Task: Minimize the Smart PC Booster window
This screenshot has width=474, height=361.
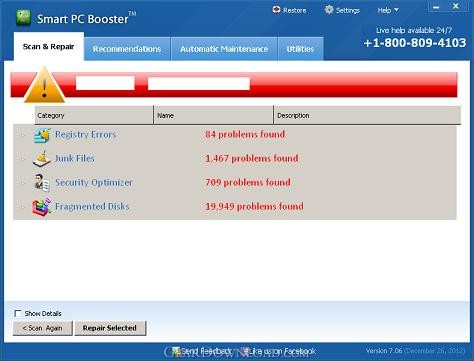Action: (436, 7)
